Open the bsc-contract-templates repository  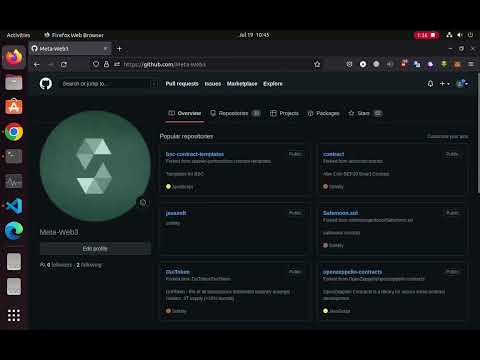pos(195,154)
